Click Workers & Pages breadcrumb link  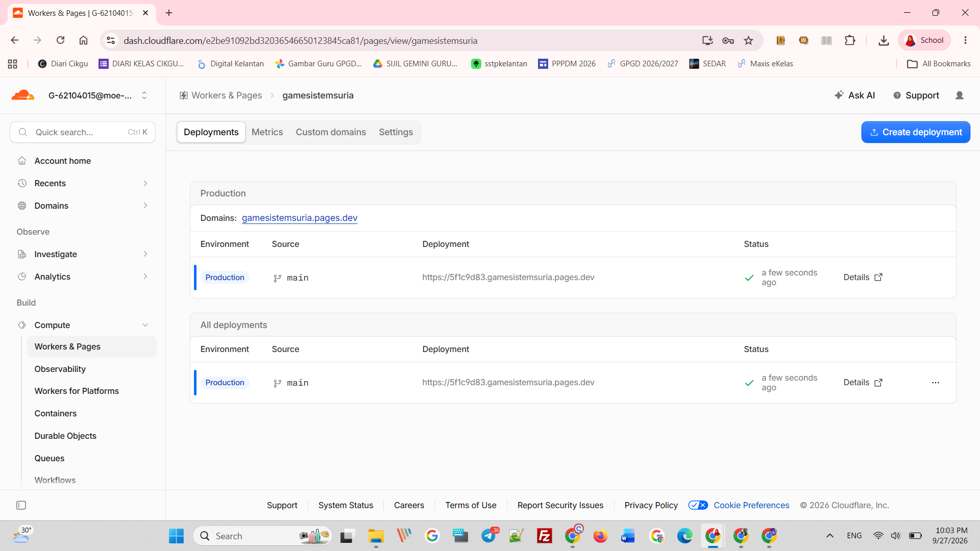(x=220, y=95)
